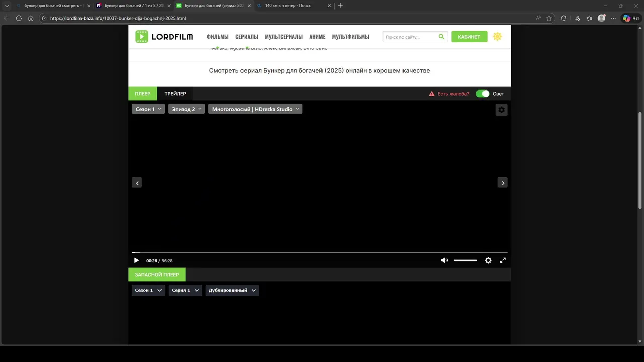Click Есть жалоба? link

453,94
